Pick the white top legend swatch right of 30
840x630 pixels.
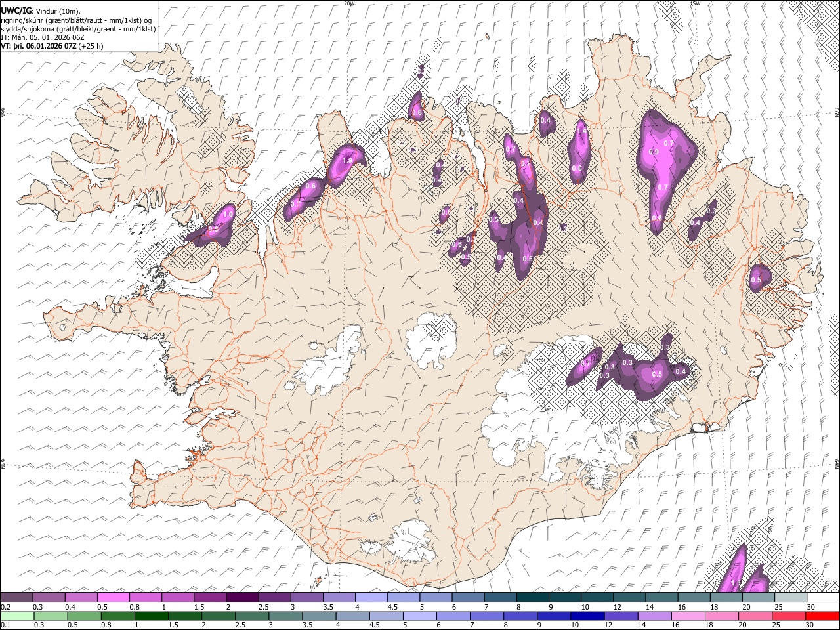tap(823, 598)
